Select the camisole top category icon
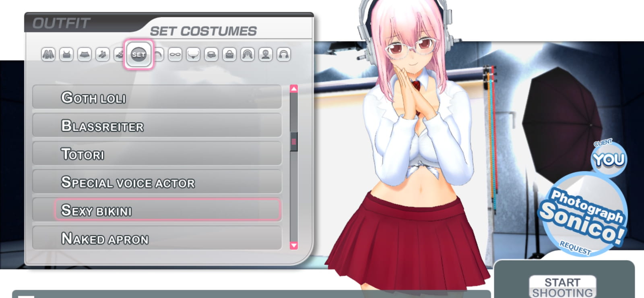This screenshot has height=298, width=644. [66, 54]
